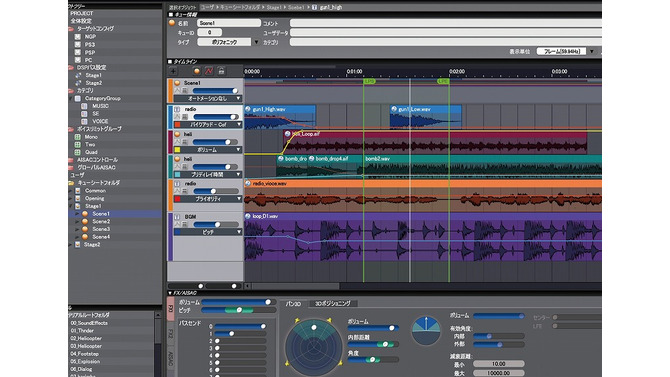
Task: Click the PC target config icon
Action: click(78, 60)
